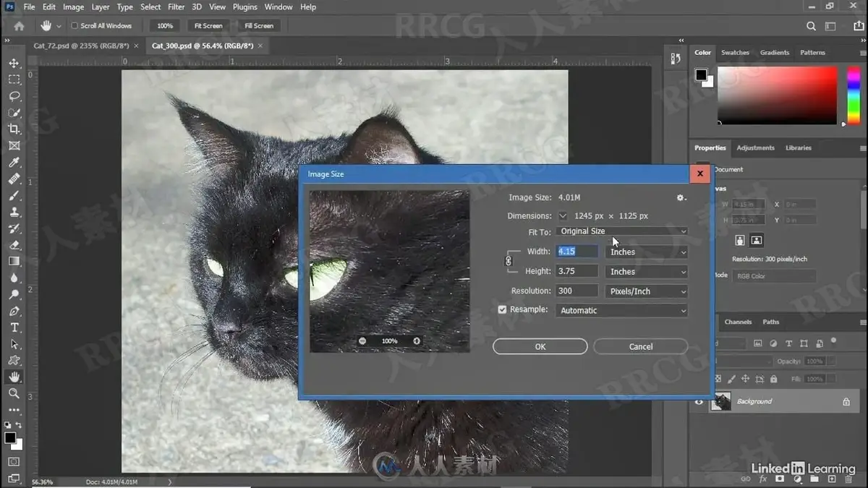Screen dimensions: 868x488
Task: Select the Hand tool in toolbar
Action: pos(14,377)
